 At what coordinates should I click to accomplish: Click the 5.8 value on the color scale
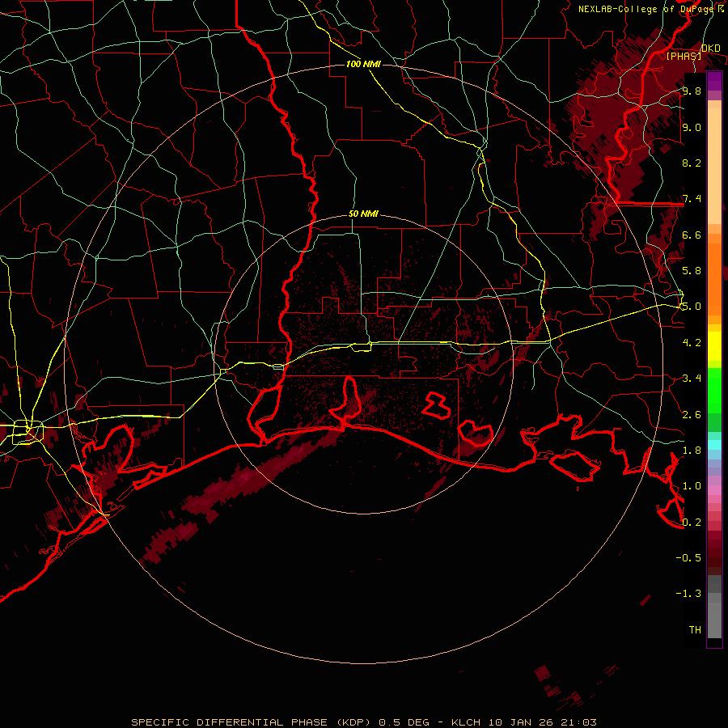692,270
